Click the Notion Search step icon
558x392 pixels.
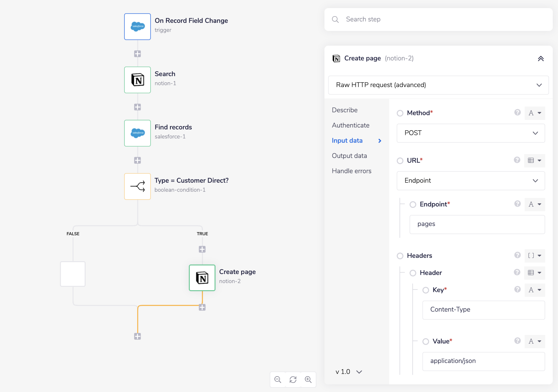tap(137, 80)
